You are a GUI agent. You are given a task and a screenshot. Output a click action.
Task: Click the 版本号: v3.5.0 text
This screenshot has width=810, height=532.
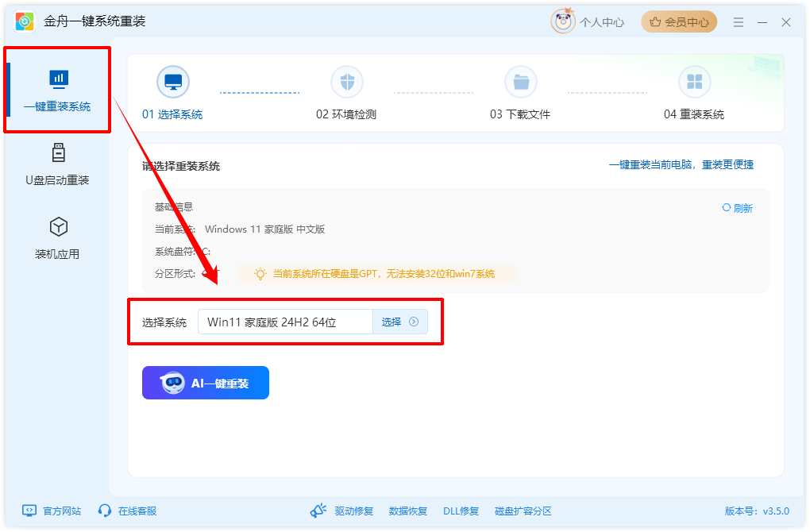757,511
